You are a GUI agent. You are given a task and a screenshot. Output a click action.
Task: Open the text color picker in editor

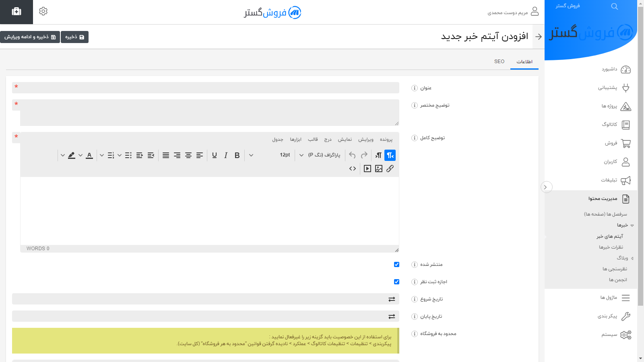[x=89, y=155]
